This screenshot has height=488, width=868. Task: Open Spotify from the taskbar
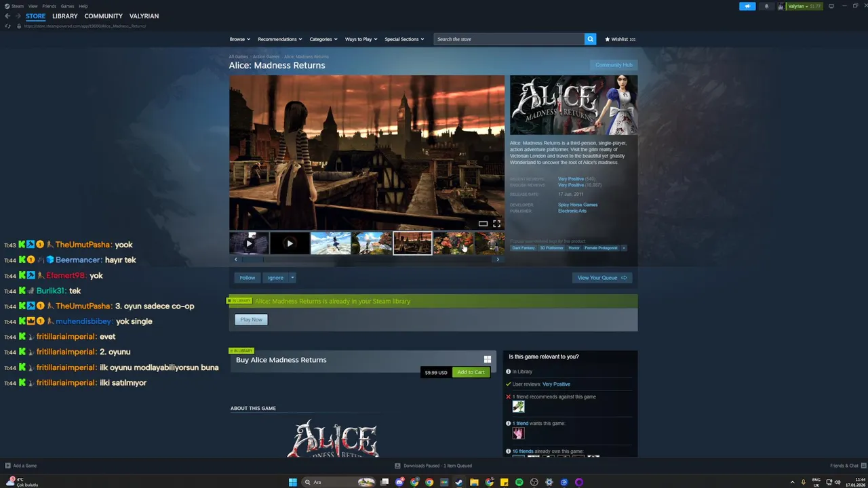[519, 483]
